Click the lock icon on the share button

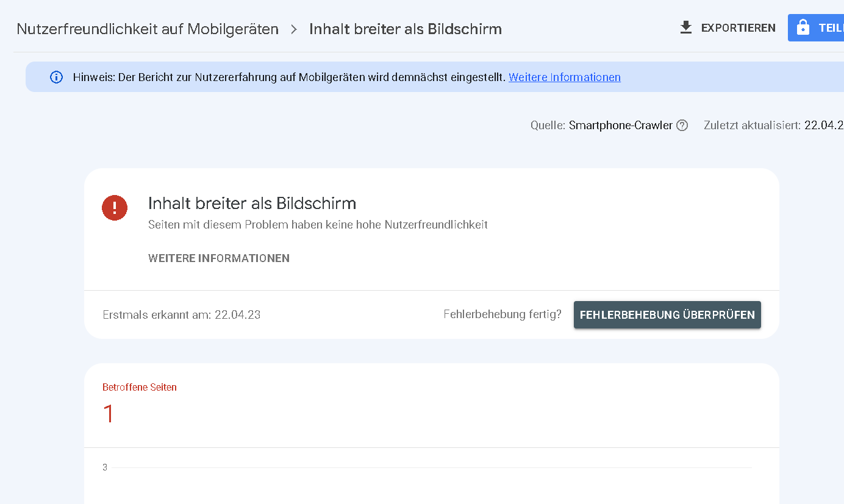[x=803, y=28]
